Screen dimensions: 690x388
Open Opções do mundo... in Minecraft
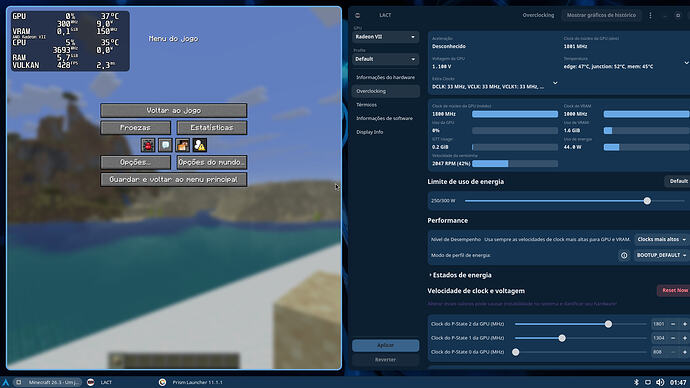pos(212,162)
